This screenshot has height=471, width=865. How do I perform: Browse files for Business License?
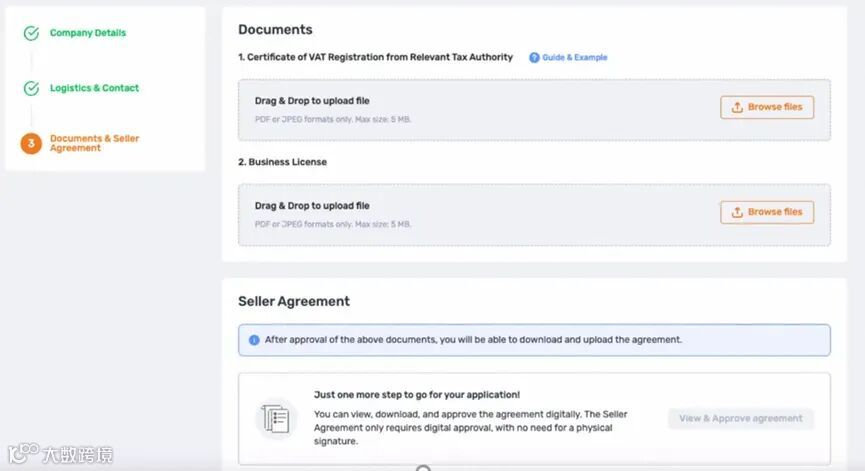[x=767, y=212]
